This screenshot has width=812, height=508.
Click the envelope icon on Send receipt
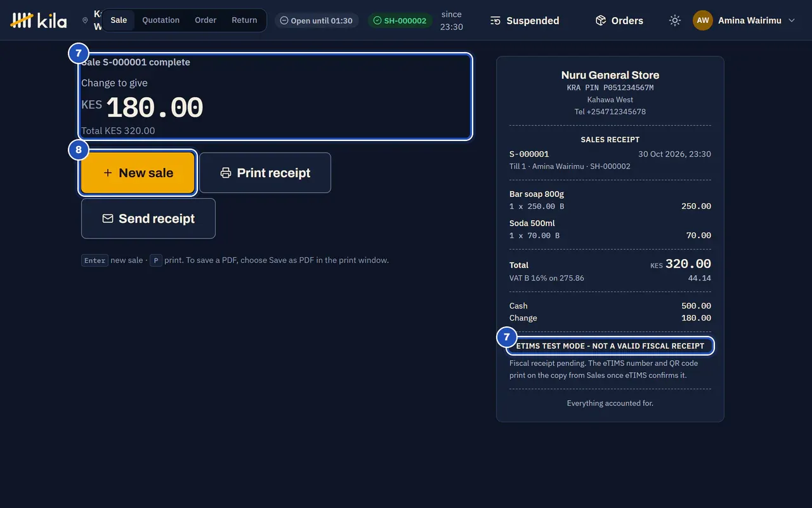coord(108,218)
